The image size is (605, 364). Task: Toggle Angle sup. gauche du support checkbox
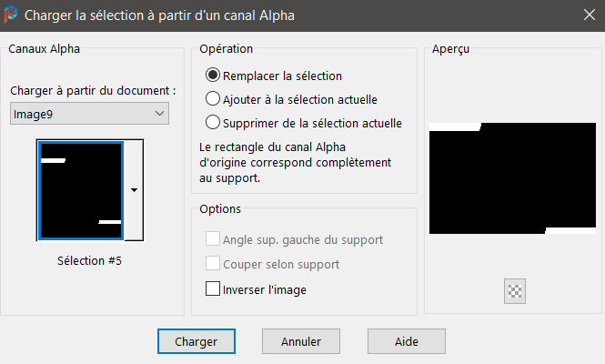click(214, 239)
